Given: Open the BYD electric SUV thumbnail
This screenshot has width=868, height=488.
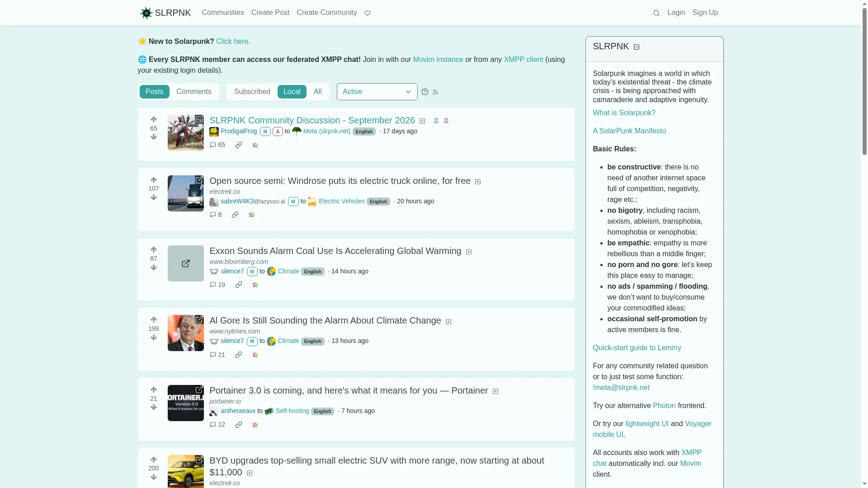Looking at the screenshot, I should coord(186,472).
